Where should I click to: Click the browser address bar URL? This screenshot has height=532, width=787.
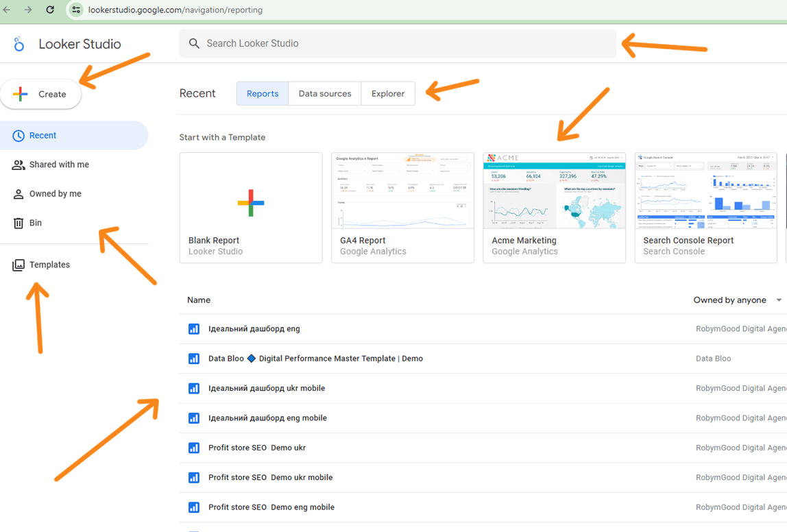tap(175, 10)
